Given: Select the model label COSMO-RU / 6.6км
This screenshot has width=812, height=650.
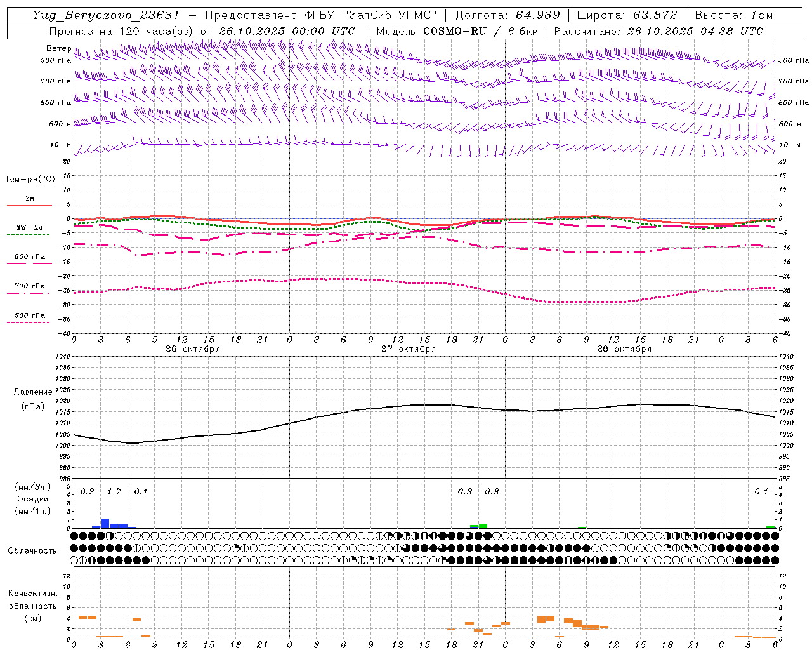Looking at the screenshot, I should [481, 31].
